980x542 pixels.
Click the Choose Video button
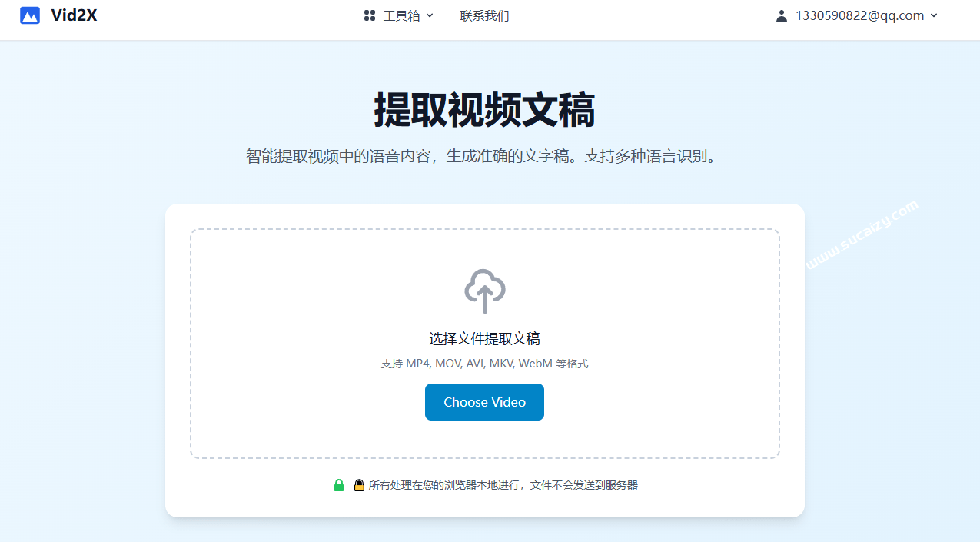(x=484, y=401)
